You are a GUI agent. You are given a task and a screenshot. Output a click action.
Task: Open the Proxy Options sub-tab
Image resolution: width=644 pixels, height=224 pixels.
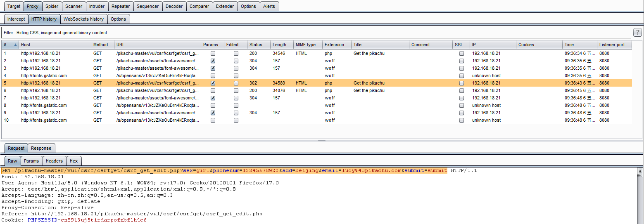(119, 19)
